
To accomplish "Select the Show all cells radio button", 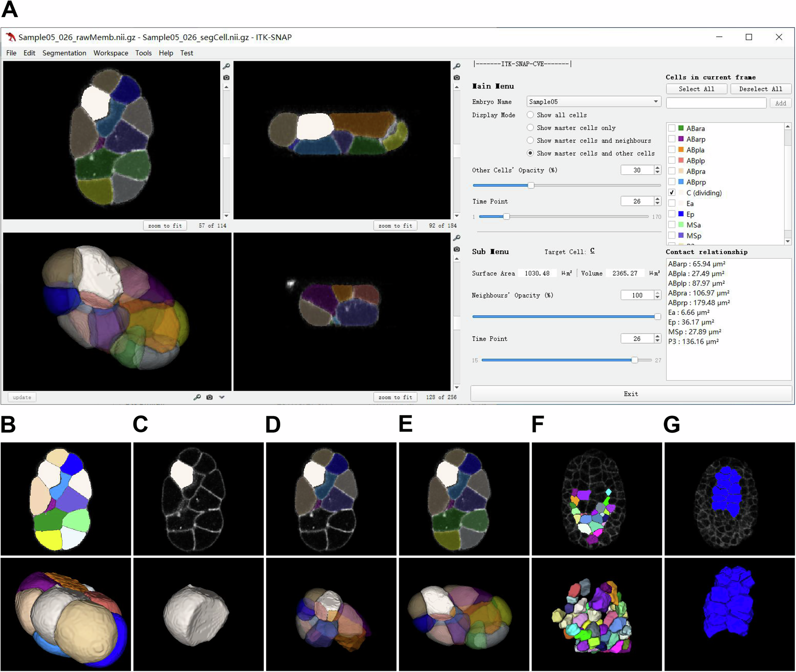I will tap(530, 115).
